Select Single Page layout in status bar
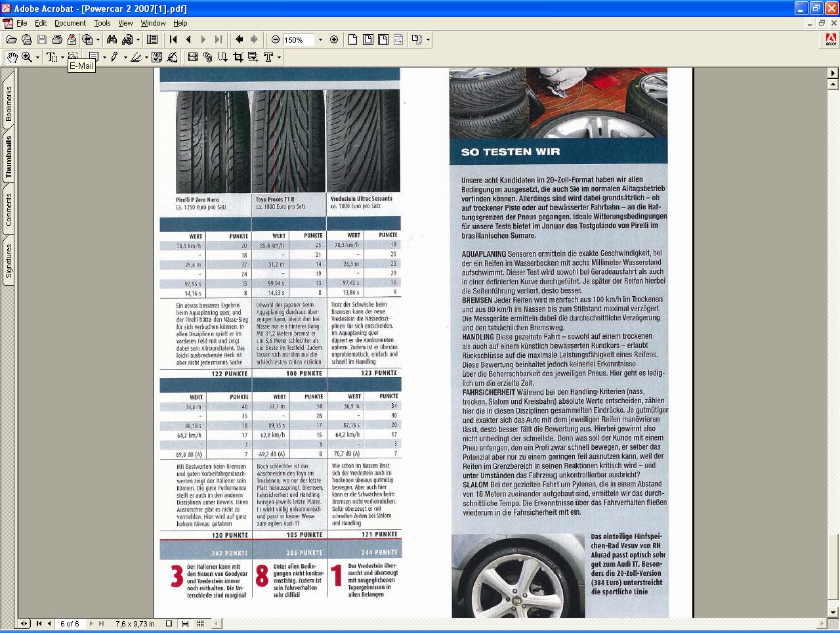This screenshot has width=840, height=633. [x=169, y=624]
